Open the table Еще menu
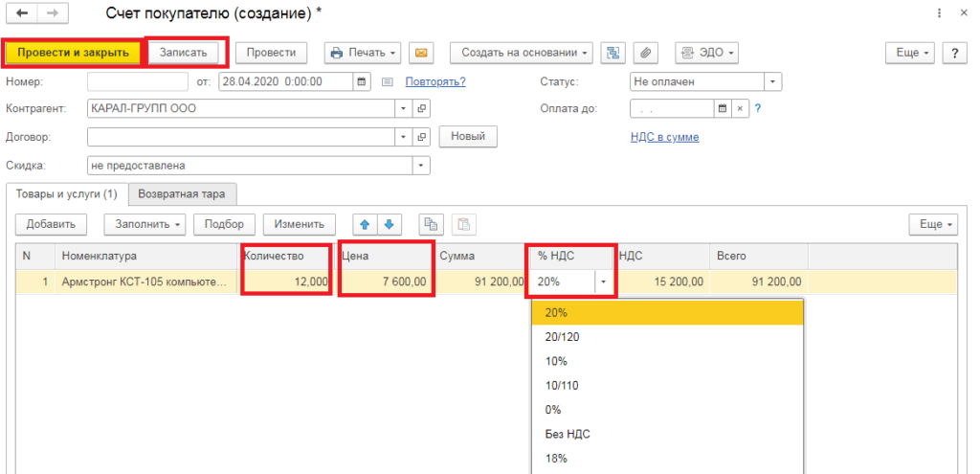The width and height of the screenshot is (980, 474). coord(932,224)
